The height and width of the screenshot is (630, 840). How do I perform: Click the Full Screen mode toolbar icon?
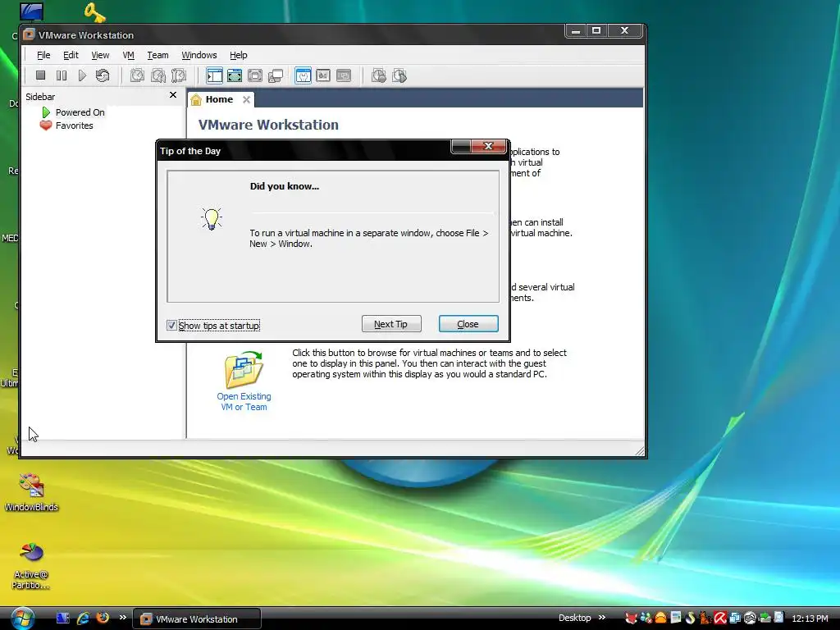click(x=255, y=75)
